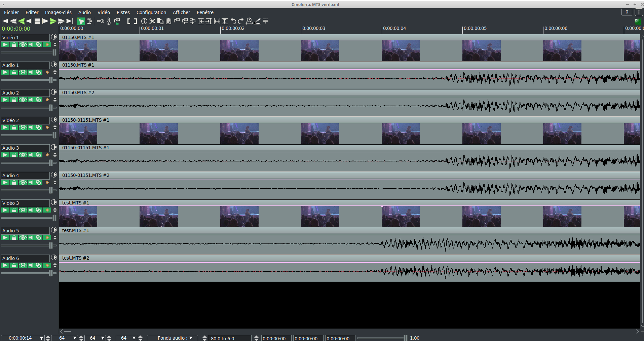
Task: Click the Audio 3 track name field
Action: (25, 148)
